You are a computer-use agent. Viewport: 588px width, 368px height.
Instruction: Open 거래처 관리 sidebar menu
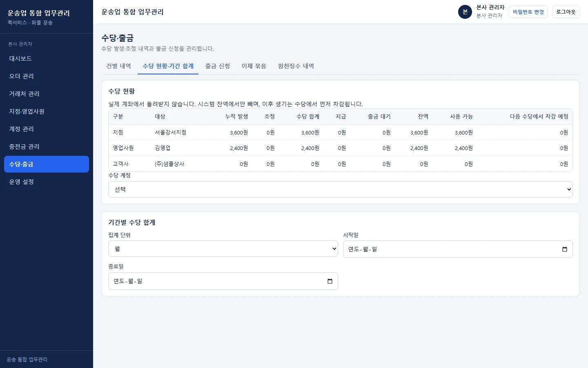pos(47,94)
